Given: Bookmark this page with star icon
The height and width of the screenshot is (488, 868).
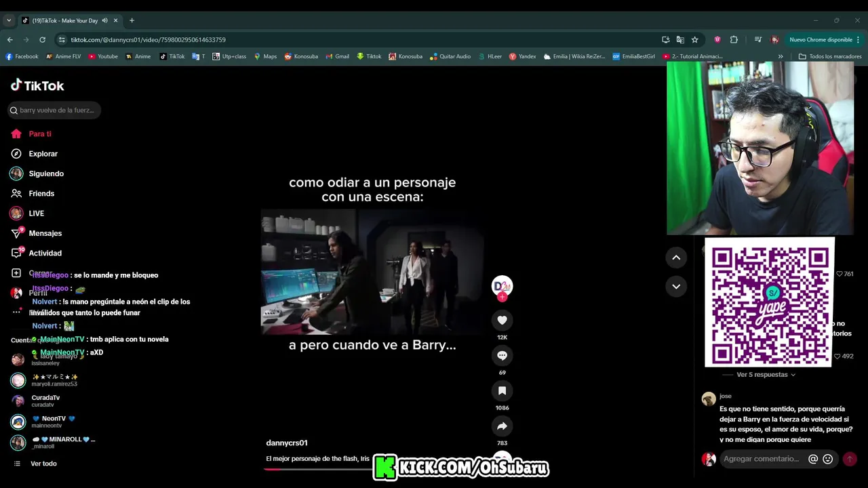Looking at the screenshot, I should coord(694,40).
